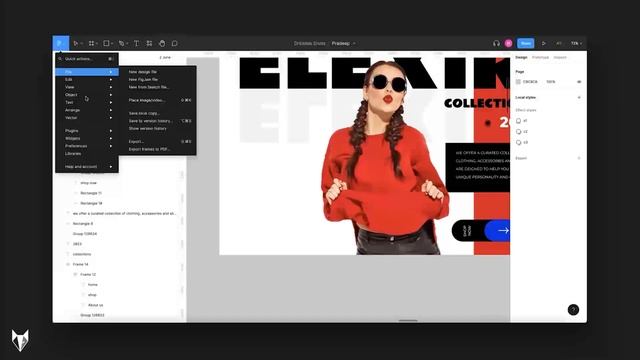Click the Figma main menu button
Screen dimensions: 640x360
(60, 43)
